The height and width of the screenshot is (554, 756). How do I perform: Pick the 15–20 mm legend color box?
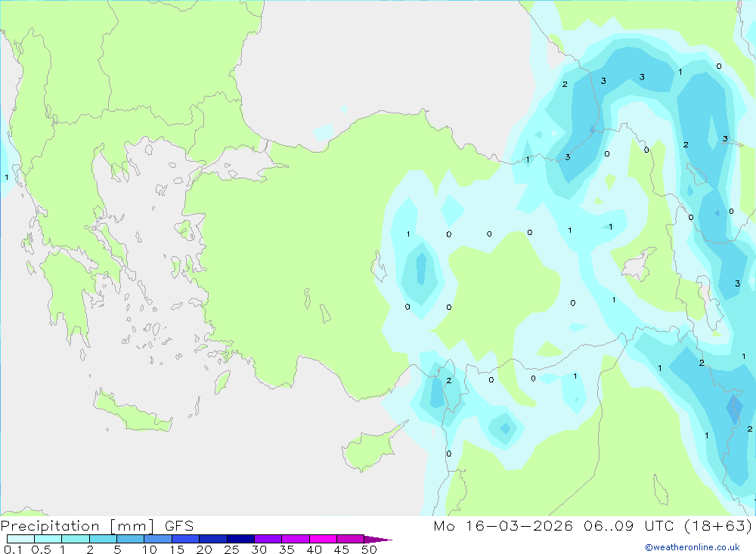[186, 539]
